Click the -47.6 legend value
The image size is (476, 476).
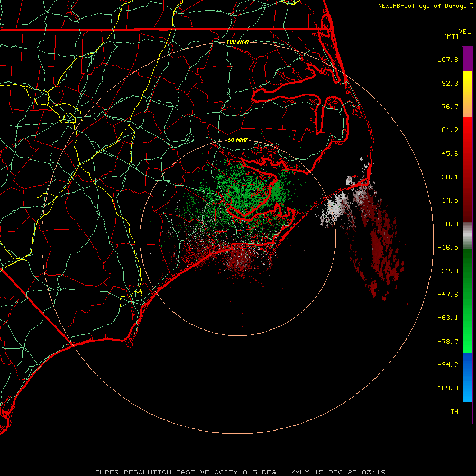tap(448, 295)
